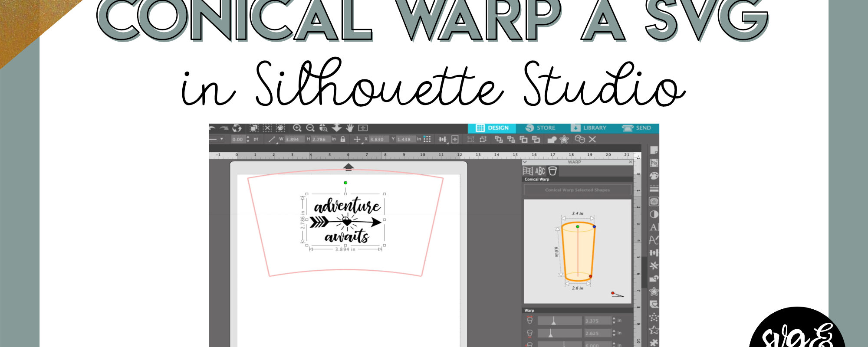Click the Zoom In magnifier
The width and height of the screenshot is (868, 347).
[x=297, y=128]
